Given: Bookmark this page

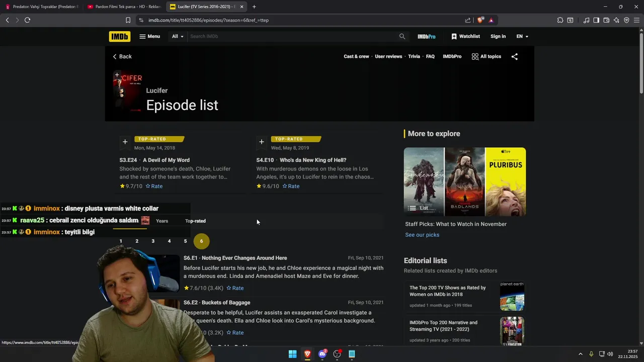Looking at the screenshot, I should point(128,20).
